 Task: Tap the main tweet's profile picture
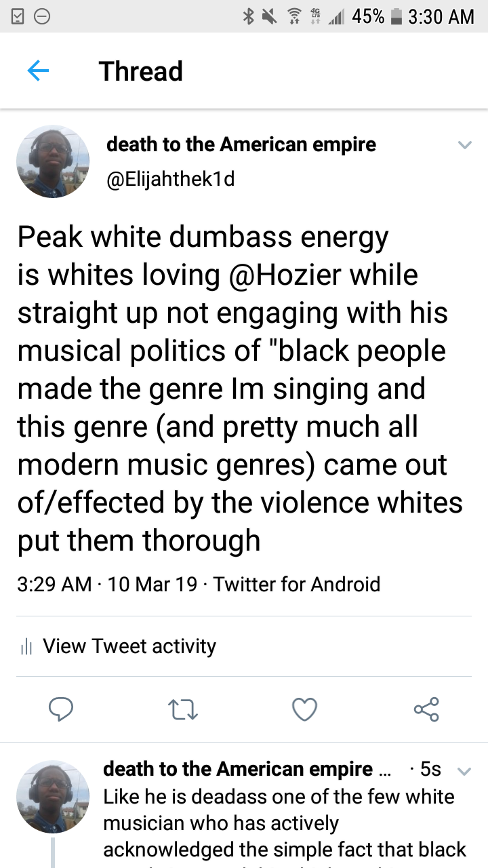53,161
